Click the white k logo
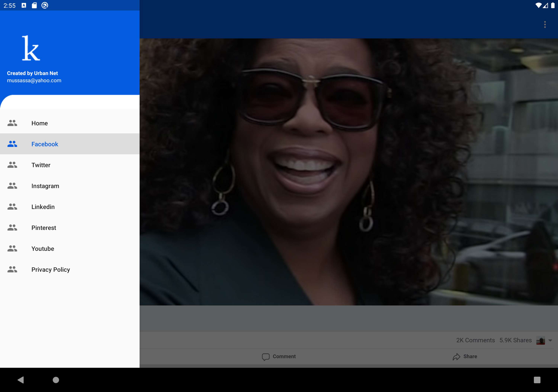This screenshot has height=392, width=558. point(31,48)
